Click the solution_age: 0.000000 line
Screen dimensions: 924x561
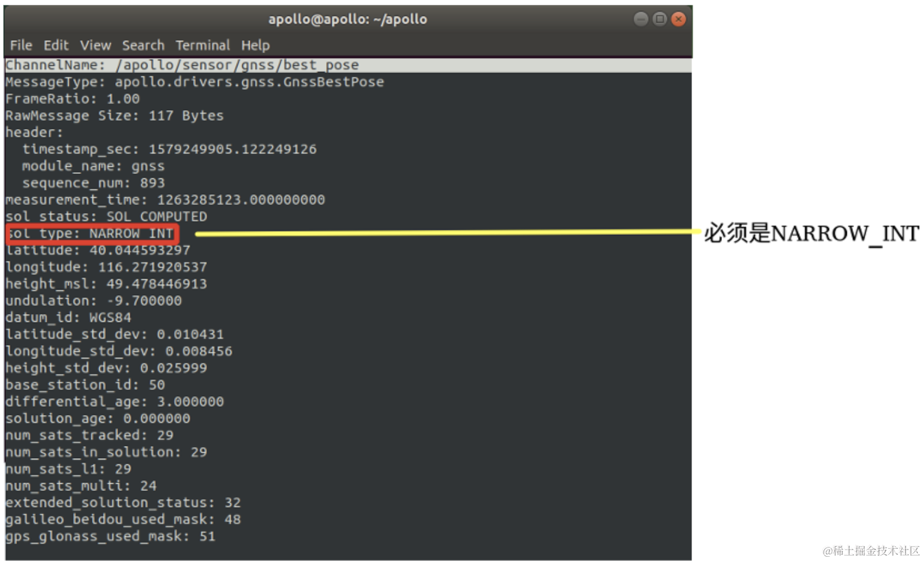(x=97, y=419)
